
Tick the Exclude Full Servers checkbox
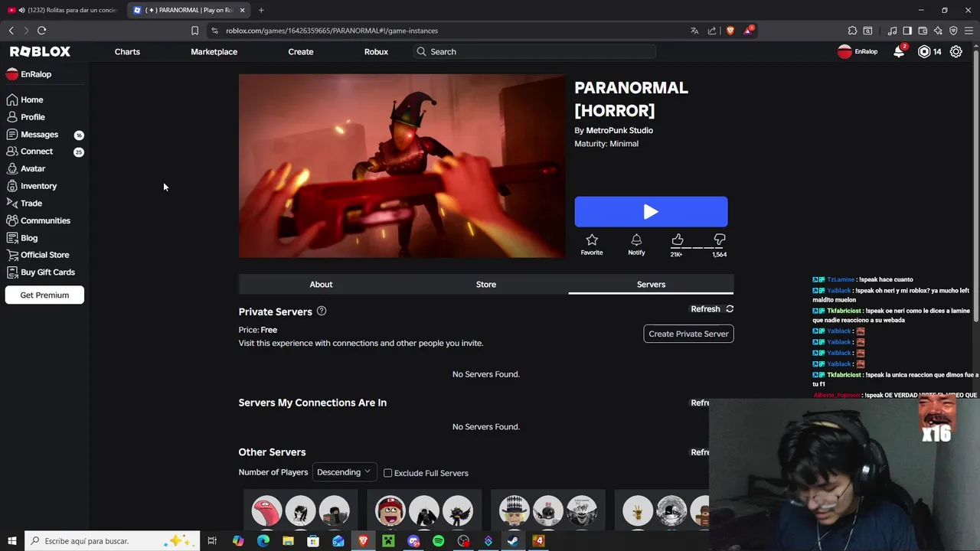tap(388, 473)
